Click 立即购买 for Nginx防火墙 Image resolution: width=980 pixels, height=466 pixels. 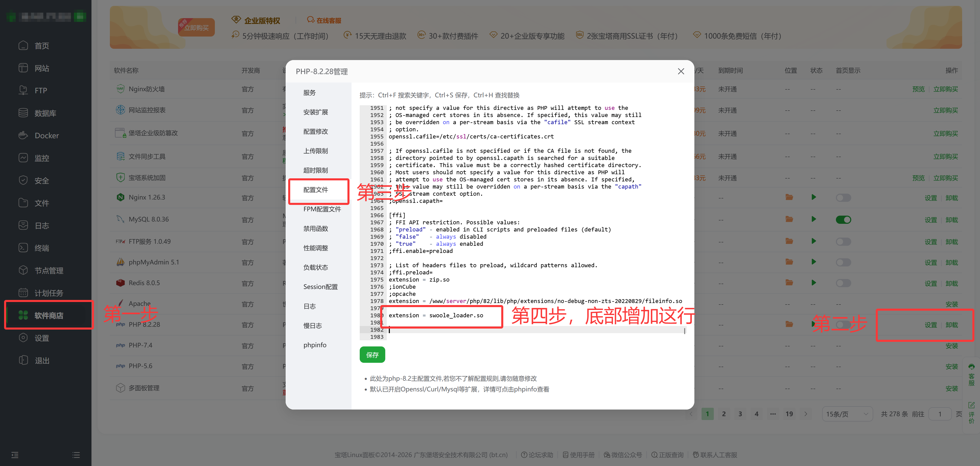coord(945,89)
